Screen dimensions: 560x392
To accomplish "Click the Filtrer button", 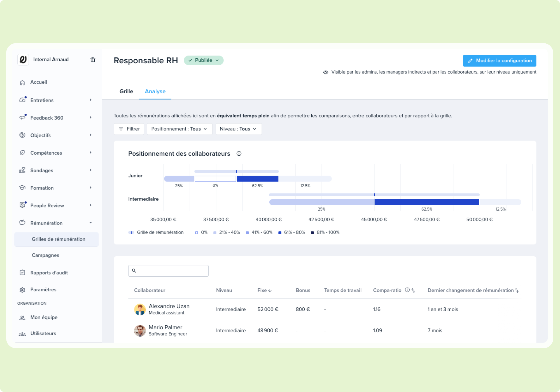I will (129, 129).
